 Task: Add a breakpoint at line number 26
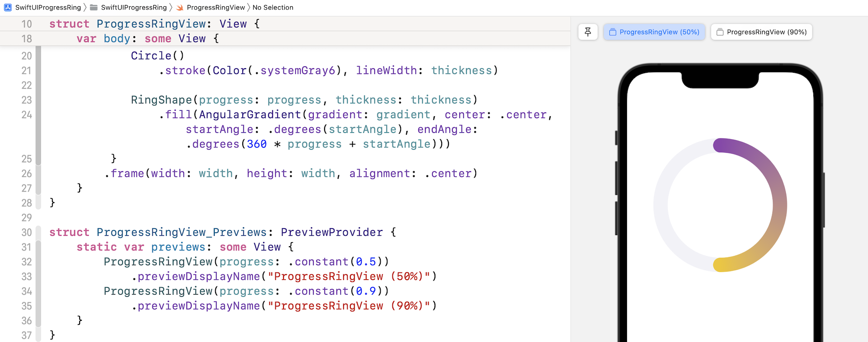point(26,173)
